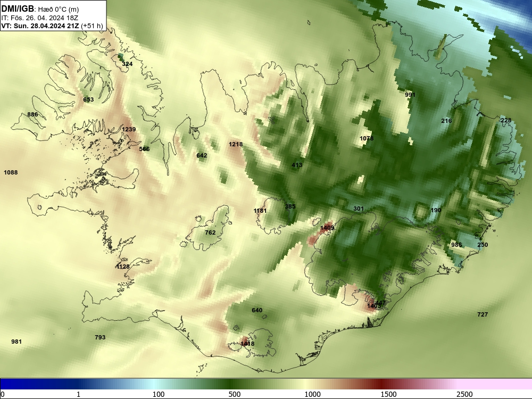This screenshot has width=532, height=399.
Task: Click the 642 map value
Action: (x=202, y=155)
